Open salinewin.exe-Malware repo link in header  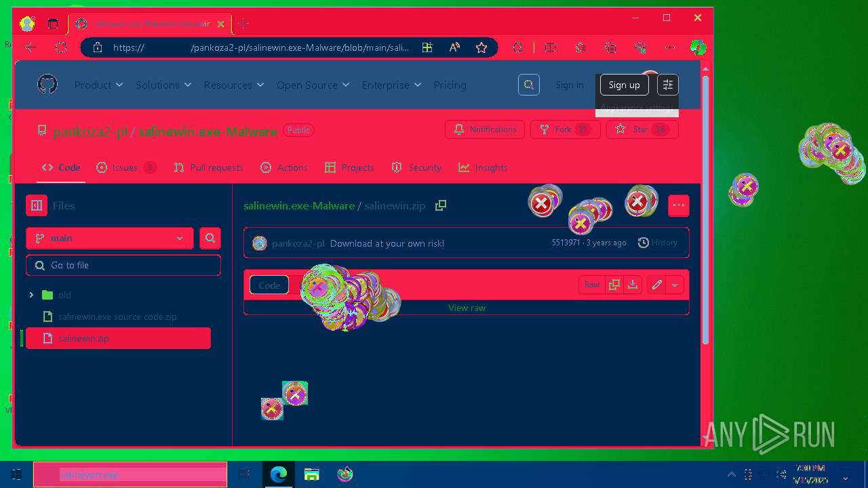[x=208, y=131]
